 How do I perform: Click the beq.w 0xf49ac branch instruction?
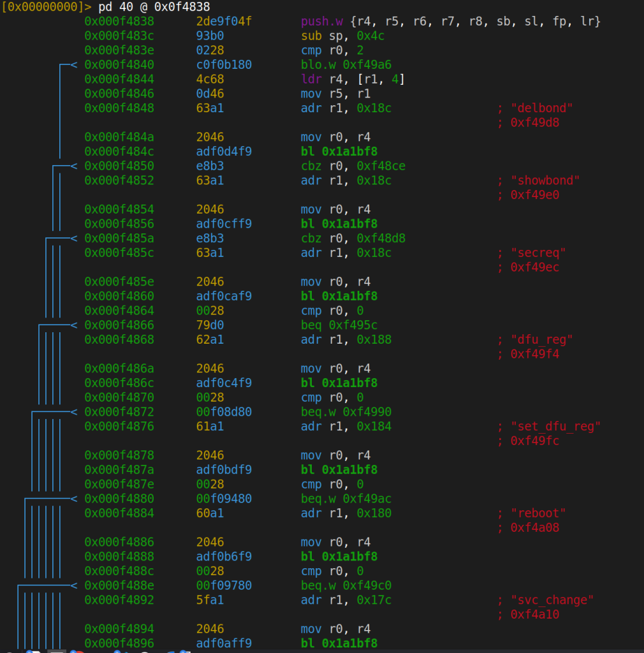(x=346, y=499)
